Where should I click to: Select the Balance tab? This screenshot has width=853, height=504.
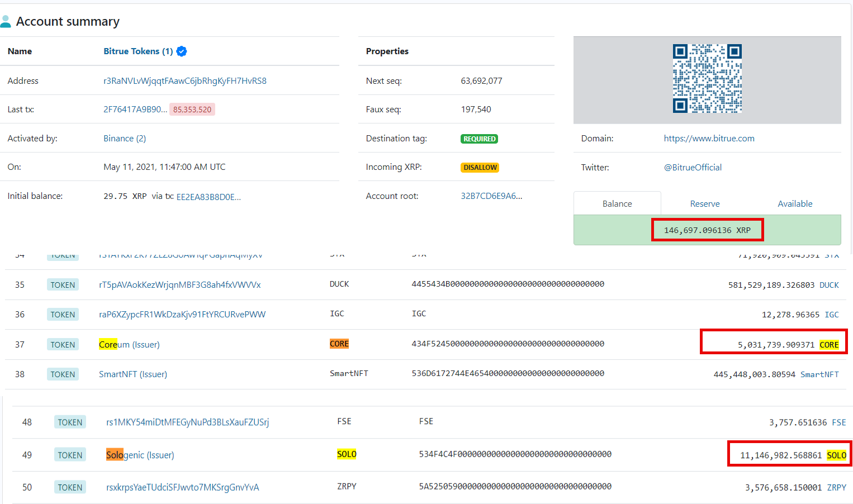tap(617, 204)
